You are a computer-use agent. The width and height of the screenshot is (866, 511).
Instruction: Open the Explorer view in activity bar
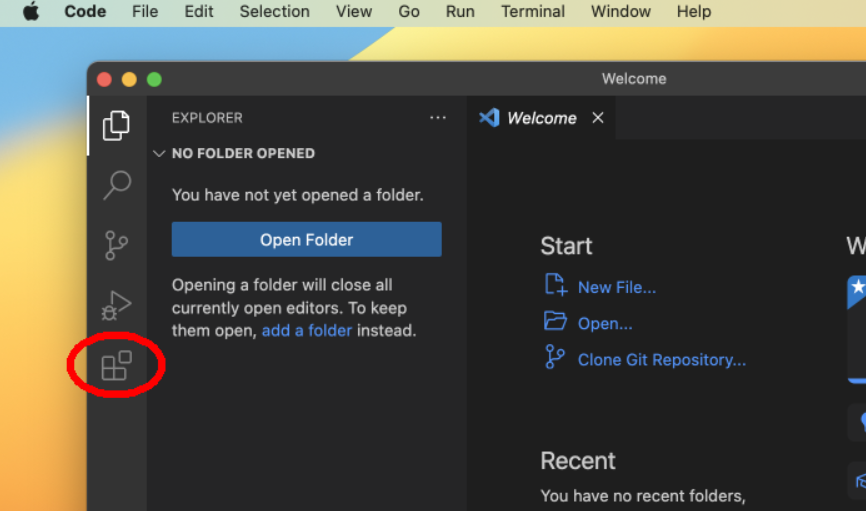116,125
